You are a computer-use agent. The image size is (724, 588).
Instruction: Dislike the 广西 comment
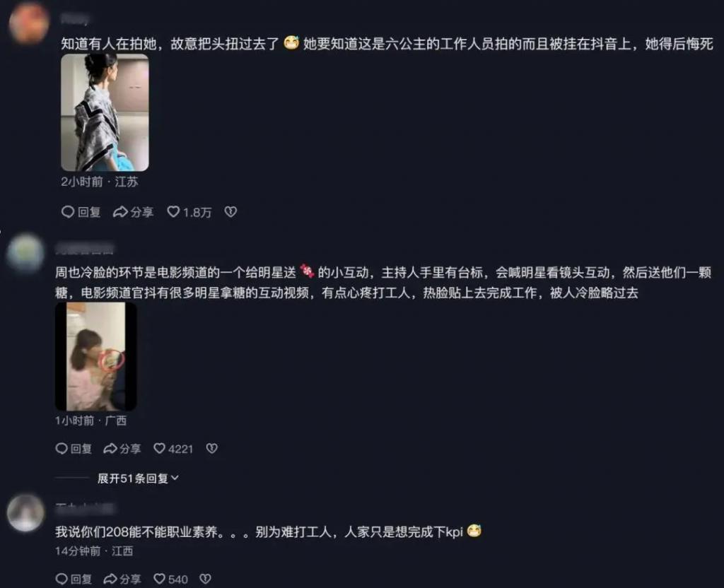click(x=212, y=449)
